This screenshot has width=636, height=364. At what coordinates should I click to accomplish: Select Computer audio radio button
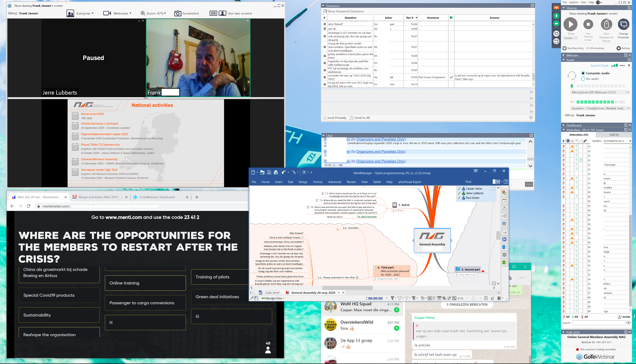click(x=583, y=73)
